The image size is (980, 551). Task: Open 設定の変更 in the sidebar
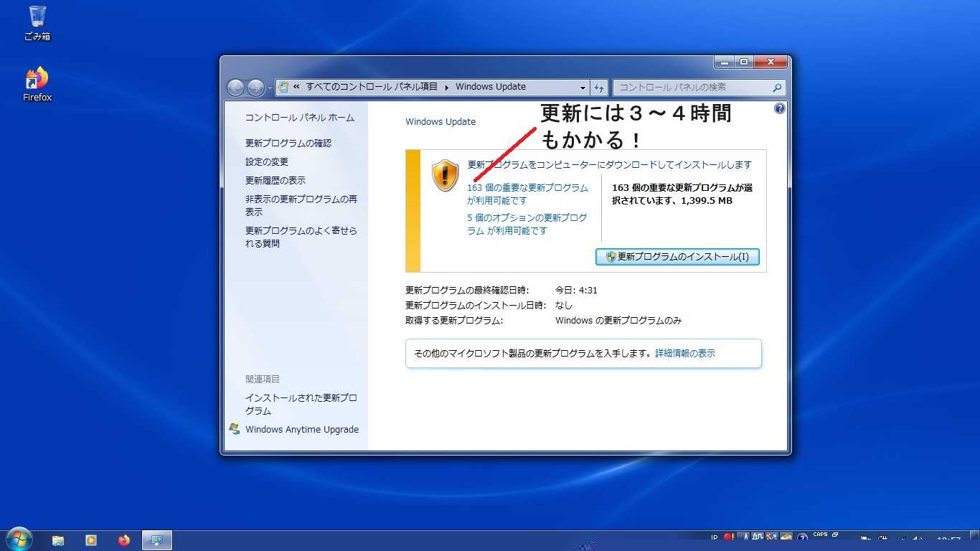coord(267,162)
